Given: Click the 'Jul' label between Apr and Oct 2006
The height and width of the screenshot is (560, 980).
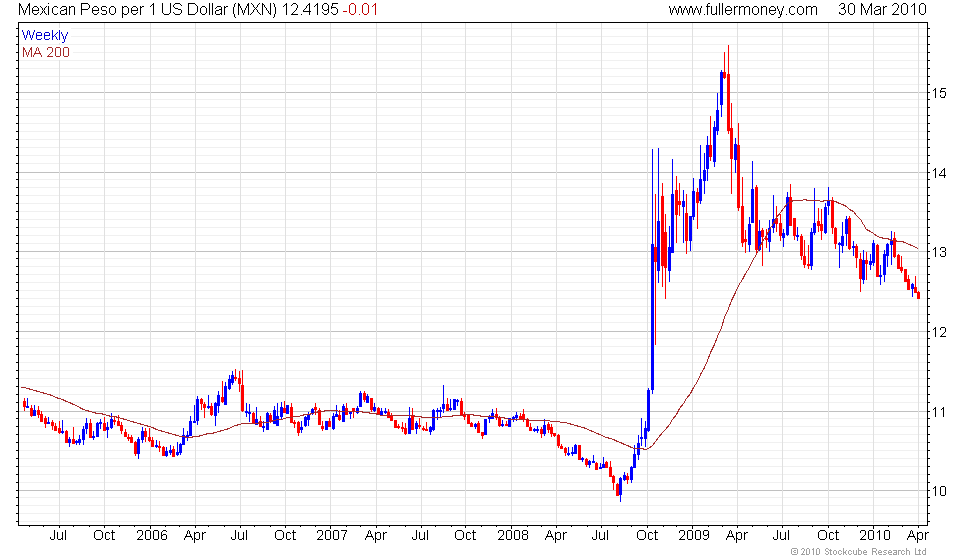Looking at the screenshot, I should pyautogui.click(x=239, y=536).
